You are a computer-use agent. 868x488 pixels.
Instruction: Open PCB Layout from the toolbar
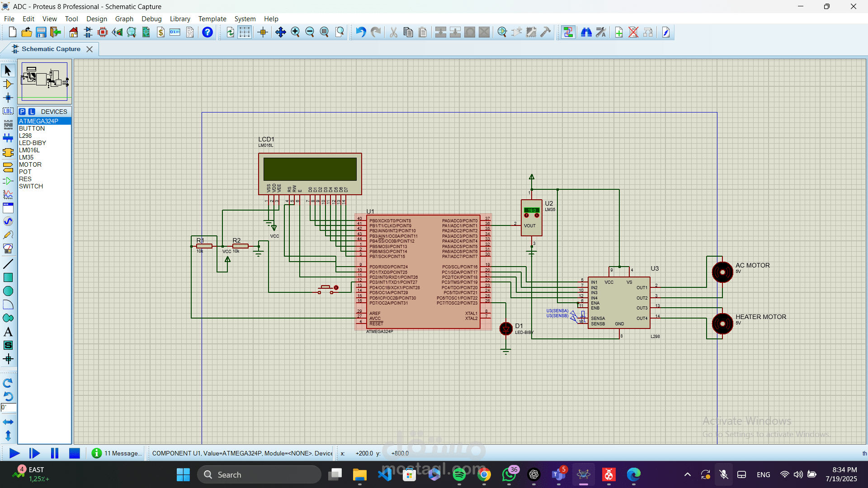(x=103, y=32)
